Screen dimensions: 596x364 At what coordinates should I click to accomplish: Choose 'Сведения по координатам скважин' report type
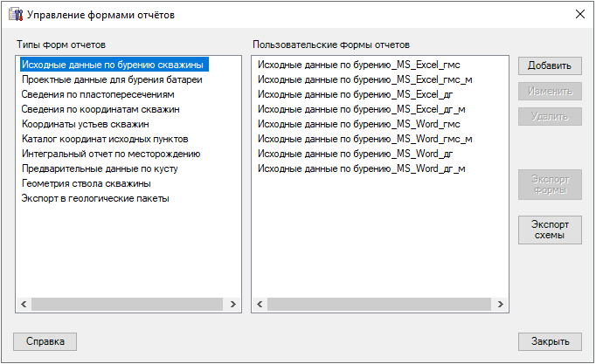pyautogui.click(x=100, y=109)
